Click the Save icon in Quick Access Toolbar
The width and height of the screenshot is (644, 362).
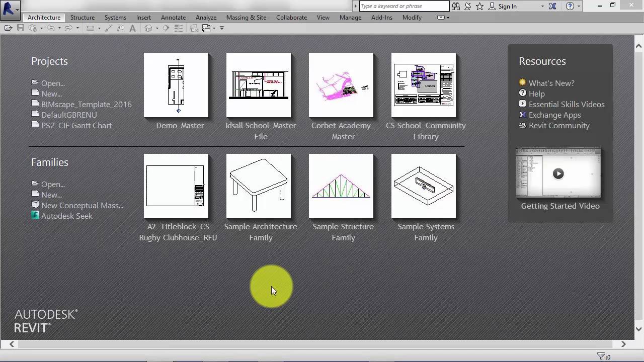point(21,28)
